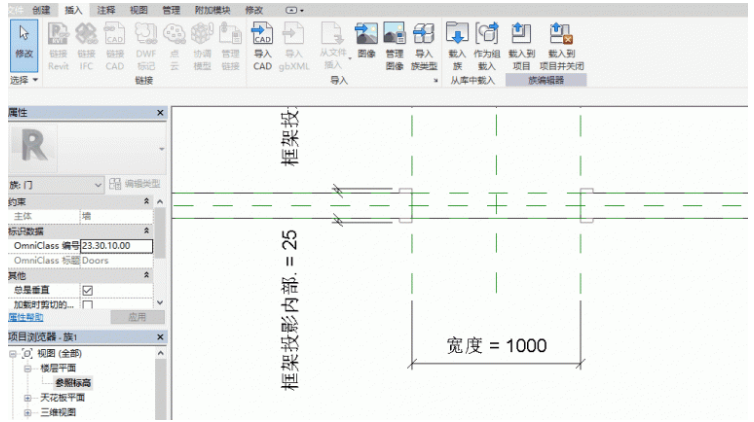The height and width of the screenshot is (422, 754).
Task: Select the 宽度 = 1000 dimension
Action: (x=496, y=346)
